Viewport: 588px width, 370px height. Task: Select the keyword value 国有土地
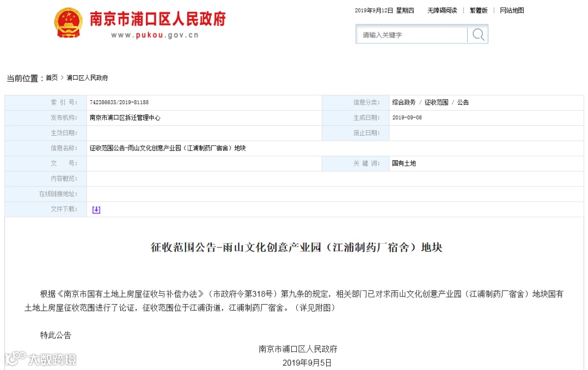pyautogui.click(x=404, y=163)
